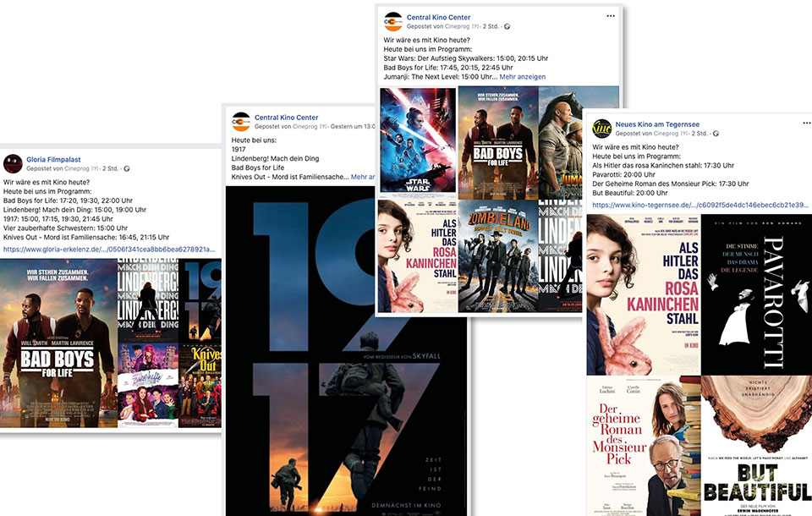Screen dimensions: 812x516
Task: Open the But Beautiful poster thumbnail
Action: coord(756,446)
